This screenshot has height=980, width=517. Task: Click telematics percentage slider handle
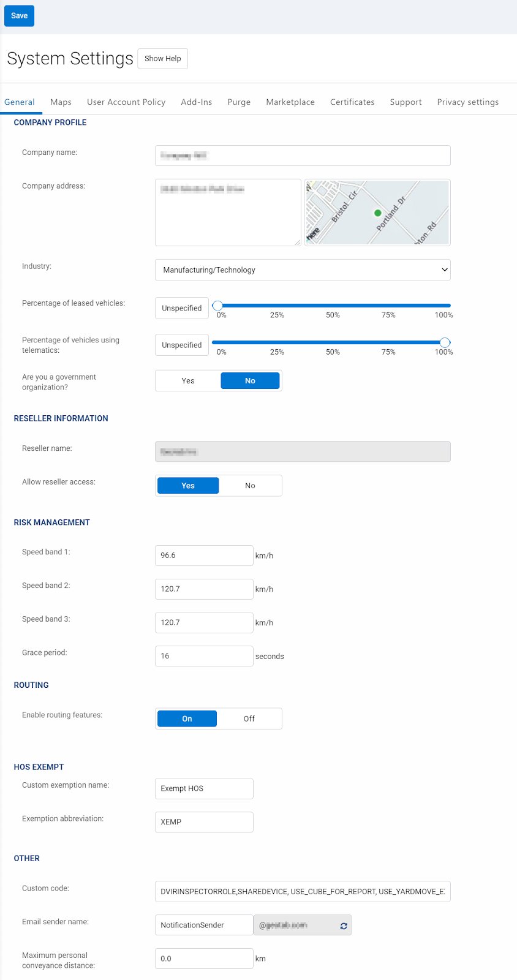pos(445,342)
